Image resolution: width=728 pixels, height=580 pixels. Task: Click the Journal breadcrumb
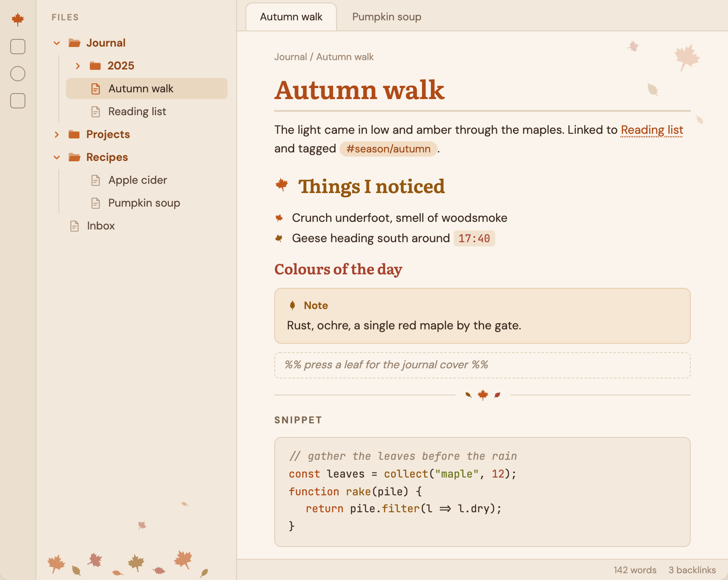290,57
